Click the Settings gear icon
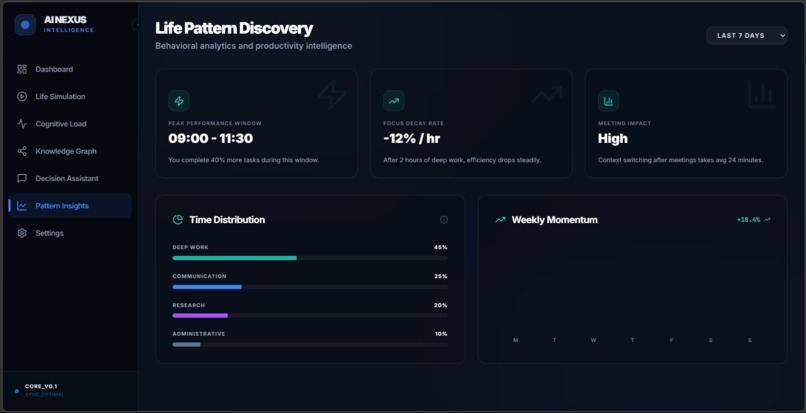The width and height of the screenshot is (806, 413). 22,233
